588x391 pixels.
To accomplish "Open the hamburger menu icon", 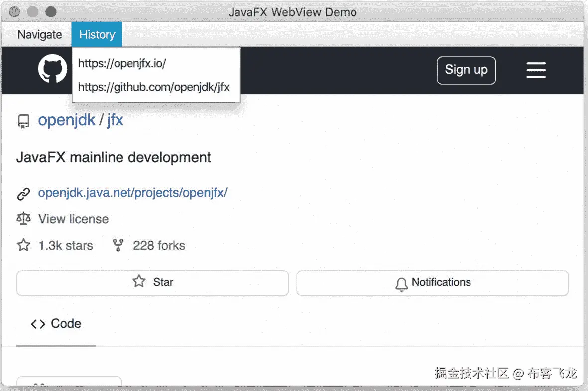I will click(x=536, y=70).
